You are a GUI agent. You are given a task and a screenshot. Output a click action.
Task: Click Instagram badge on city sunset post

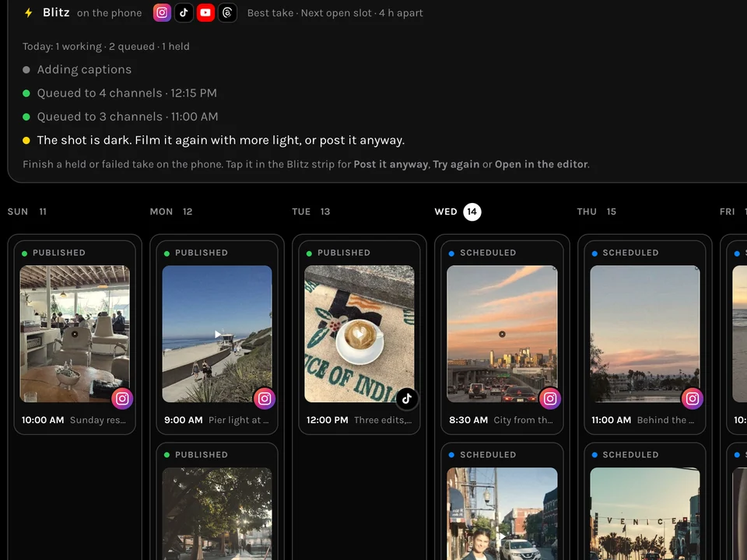pyautogui.click(x=550, y=398)
